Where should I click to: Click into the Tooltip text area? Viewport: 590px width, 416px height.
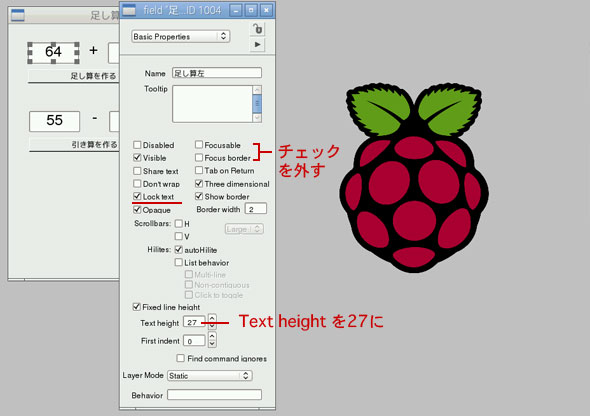click(213, 104)
